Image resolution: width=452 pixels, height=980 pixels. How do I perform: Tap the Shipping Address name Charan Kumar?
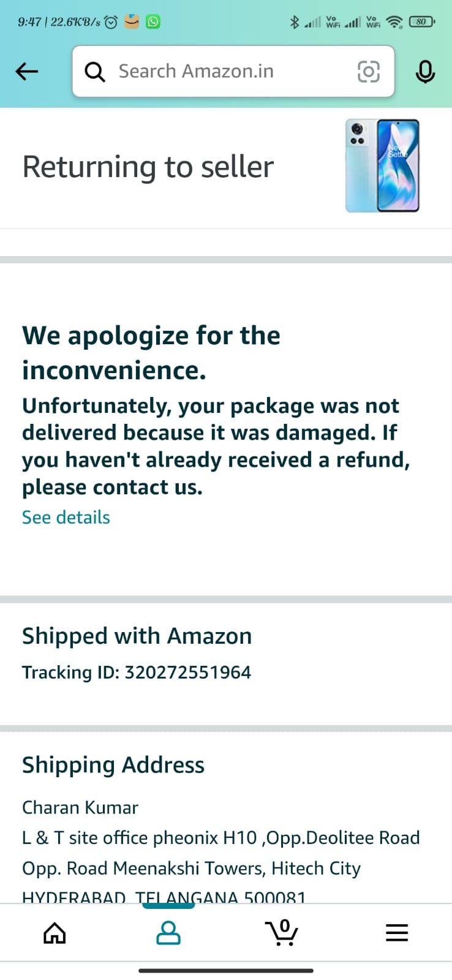80,807
